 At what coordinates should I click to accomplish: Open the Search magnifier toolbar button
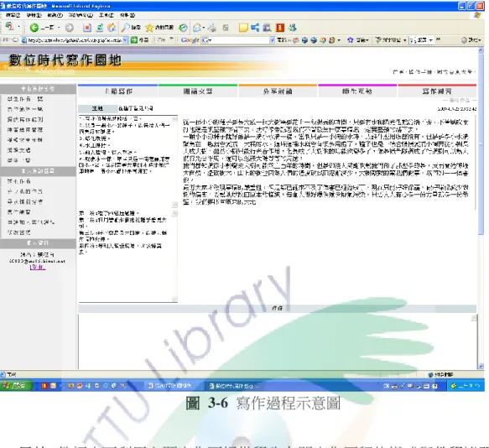pyautogui.click(x=131, y=28)
